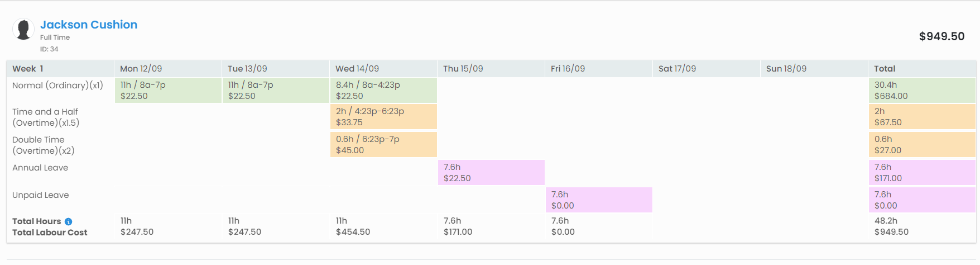Click Friday's 7.6h Unpaid Leave block
The image size is (980, 265).
[599, 200]
